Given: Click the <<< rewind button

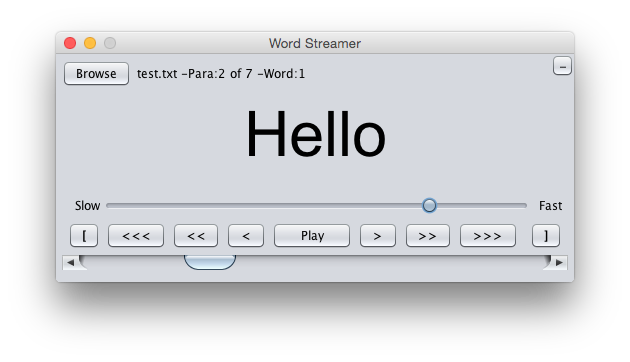Looking at the screenshot, I should coord(136,235).
